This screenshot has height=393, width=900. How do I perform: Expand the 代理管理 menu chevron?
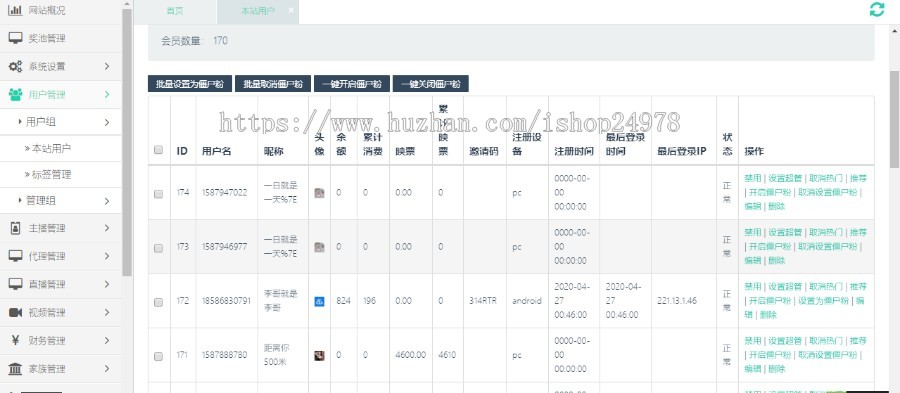[107, 256]
